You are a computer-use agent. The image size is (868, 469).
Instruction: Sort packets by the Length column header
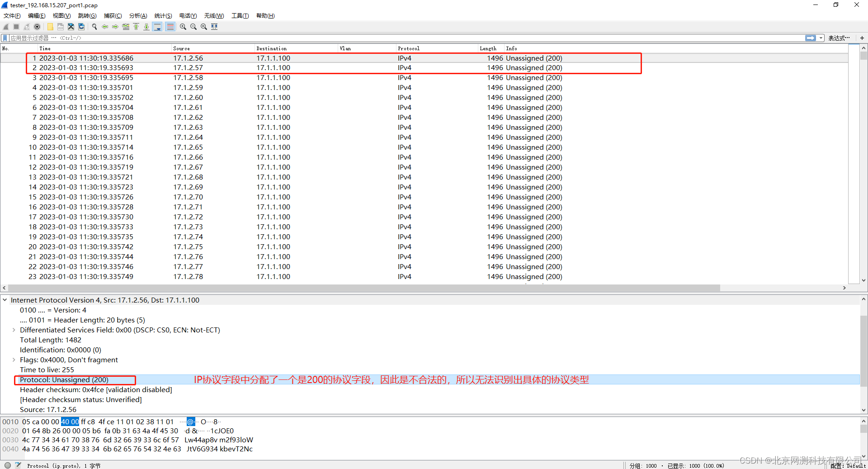click(x=491, y=48)
